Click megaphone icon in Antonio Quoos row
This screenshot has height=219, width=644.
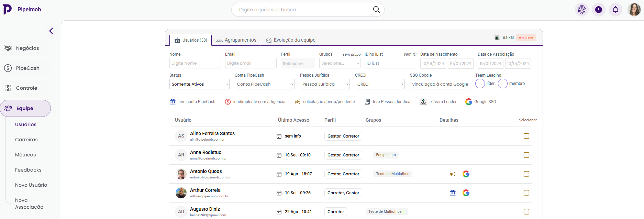pos(453,174)
